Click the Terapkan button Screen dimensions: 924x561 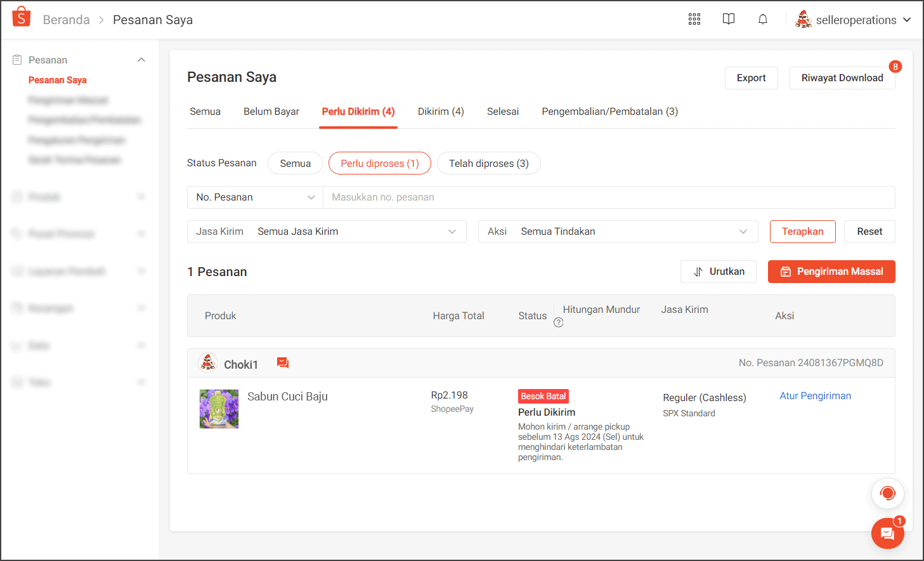[x=803, y=232]
